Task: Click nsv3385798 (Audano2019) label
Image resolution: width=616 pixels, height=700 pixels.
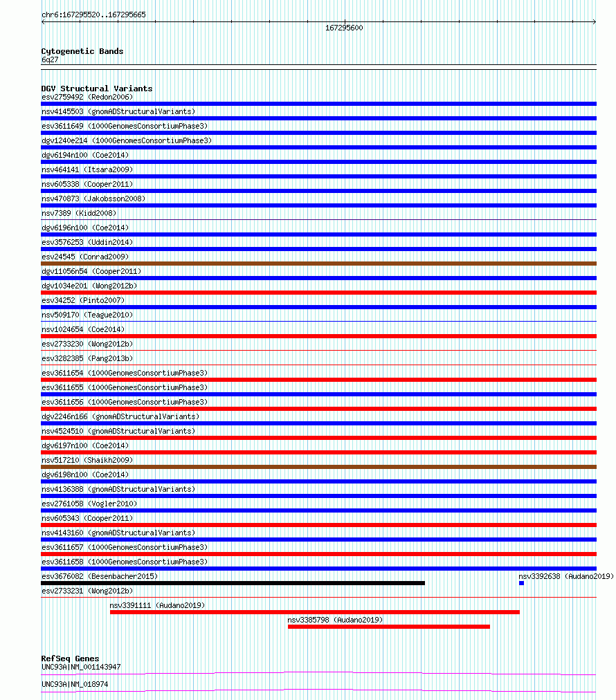Action: click(335, 620)
